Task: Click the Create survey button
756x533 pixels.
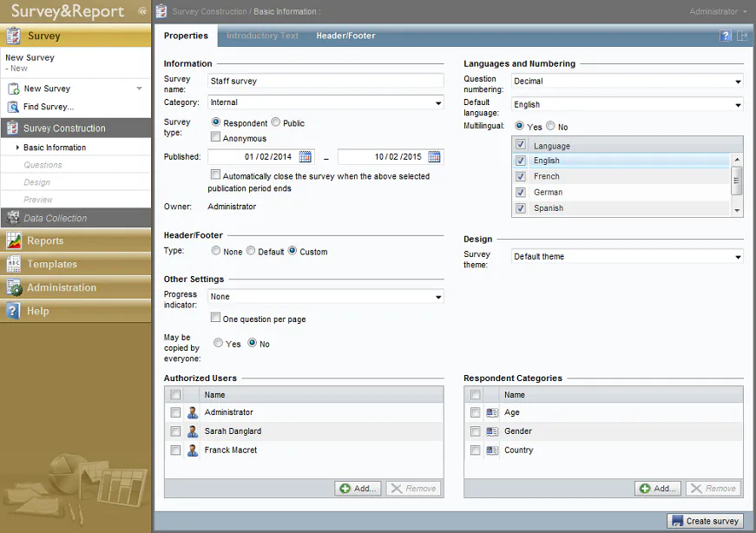Action: tap(706, 521)
